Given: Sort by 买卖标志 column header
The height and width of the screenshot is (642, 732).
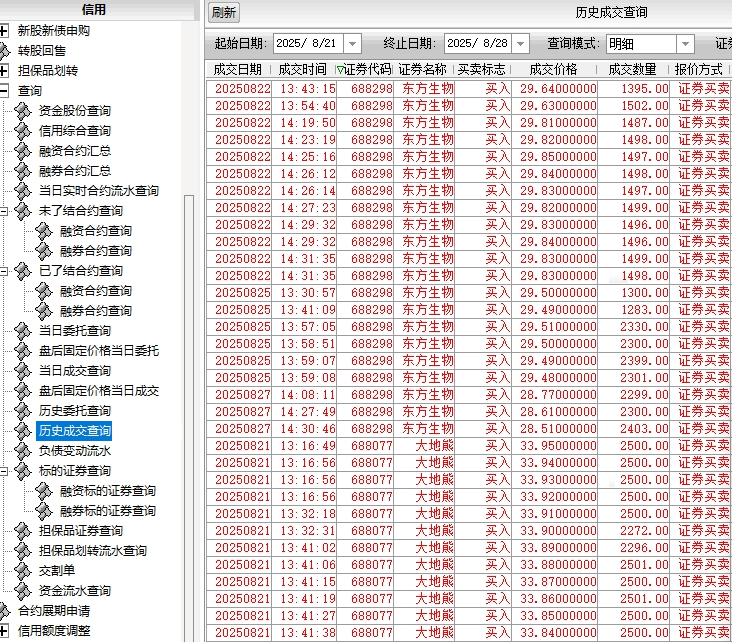Looking at the screenshot, I should click(481, 70).
